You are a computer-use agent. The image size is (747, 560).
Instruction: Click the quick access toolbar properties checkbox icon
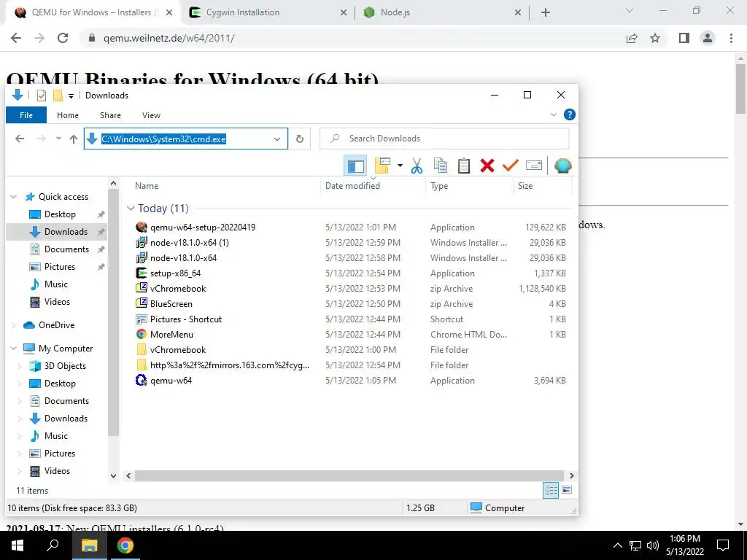(42, 96)
